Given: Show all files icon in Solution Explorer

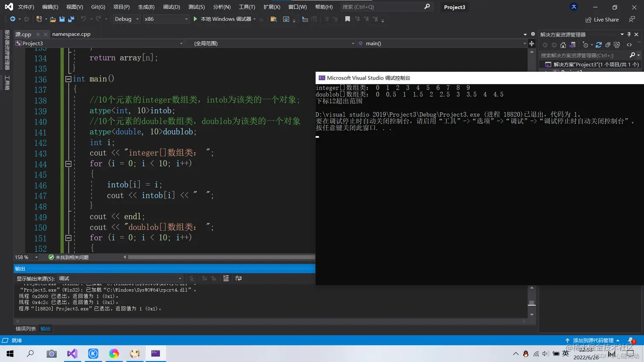Looking at the screenshot, I should tap(617, 45).
